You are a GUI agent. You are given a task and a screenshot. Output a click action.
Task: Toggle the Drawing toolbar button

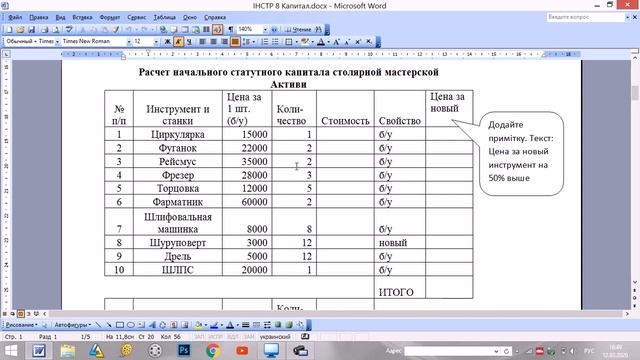217,29
